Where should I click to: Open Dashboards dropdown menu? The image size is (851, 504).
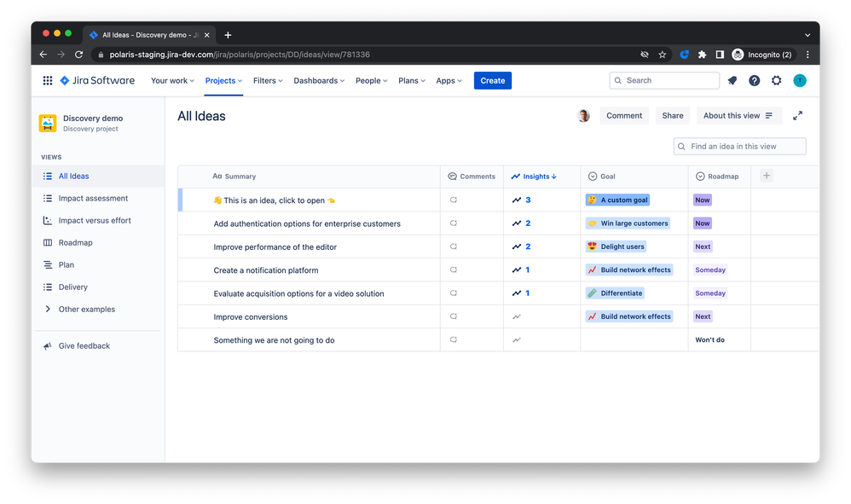(x=319, y=80)
